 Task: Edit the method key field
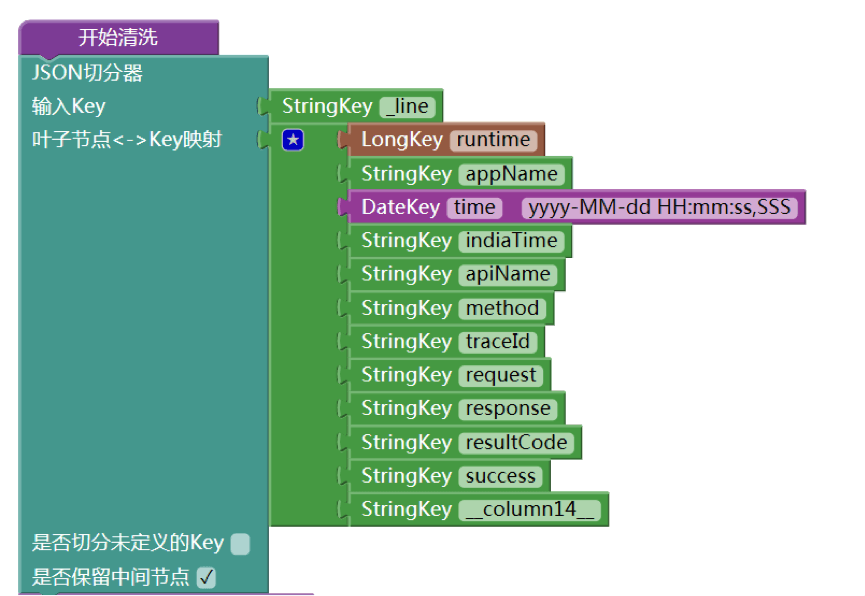502,308
